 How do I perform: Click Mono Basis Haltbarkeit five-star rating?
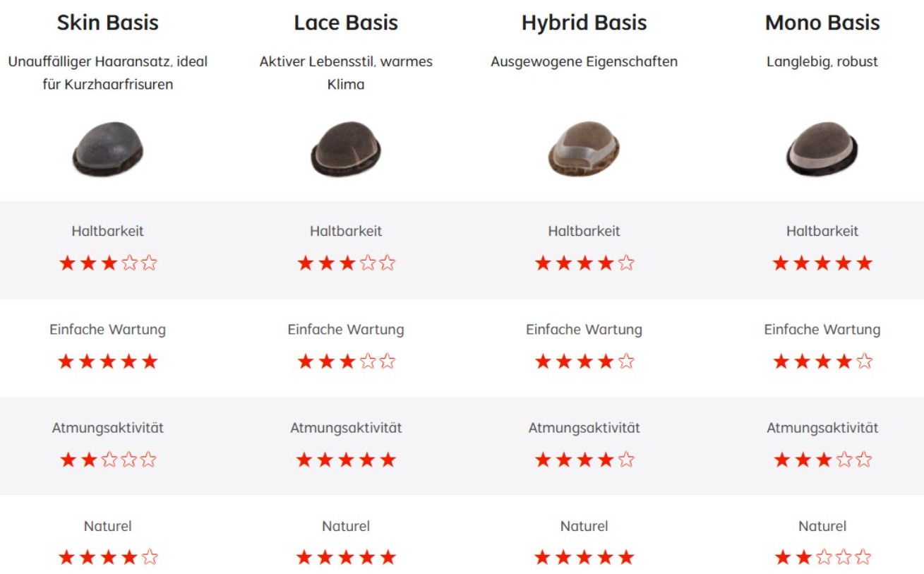[x=822, y=264]
